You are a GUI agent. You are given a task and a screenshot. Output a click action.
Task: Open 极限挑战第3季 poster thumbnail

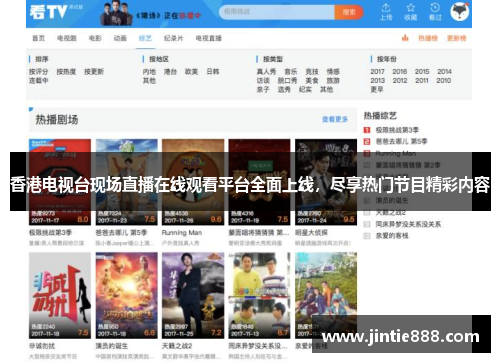pyautogui.click(x=60, y=182)
